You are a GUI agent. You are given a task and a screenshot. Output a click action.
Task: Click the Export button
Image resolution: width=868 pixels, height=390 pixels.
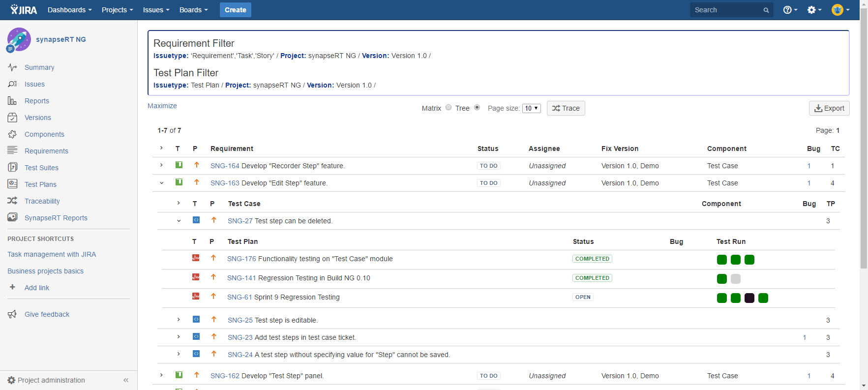pos(829,108)
